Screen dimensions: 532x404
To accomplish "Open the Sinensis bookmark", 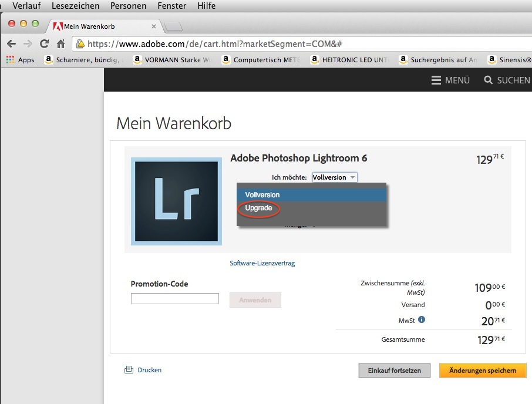I will point(510,60).
